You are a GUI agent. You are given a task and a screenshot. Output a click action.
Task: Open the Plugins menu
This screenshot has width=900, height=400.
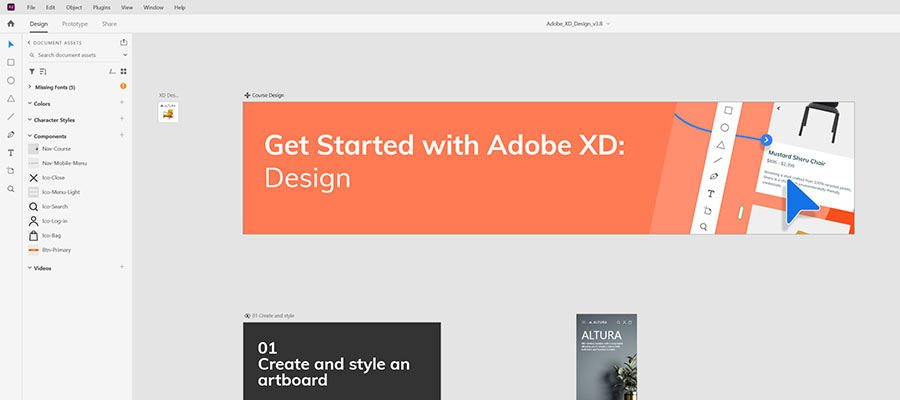tap(102, 7)
